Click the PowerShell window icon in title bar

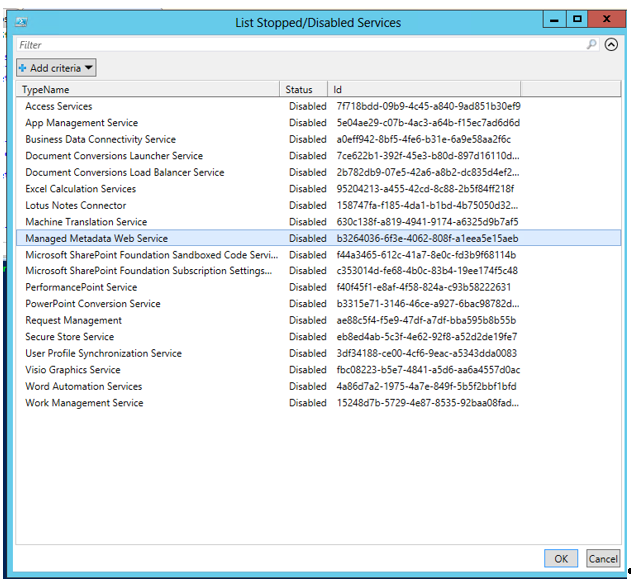tap(21, 22)
